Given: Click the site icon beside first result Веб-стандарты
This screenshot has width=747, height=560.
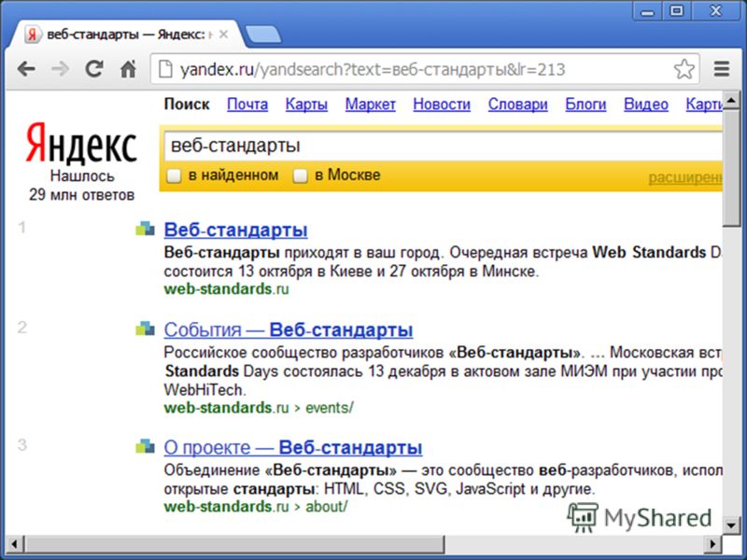Looking at the screenshot, I should click(146, 229).
